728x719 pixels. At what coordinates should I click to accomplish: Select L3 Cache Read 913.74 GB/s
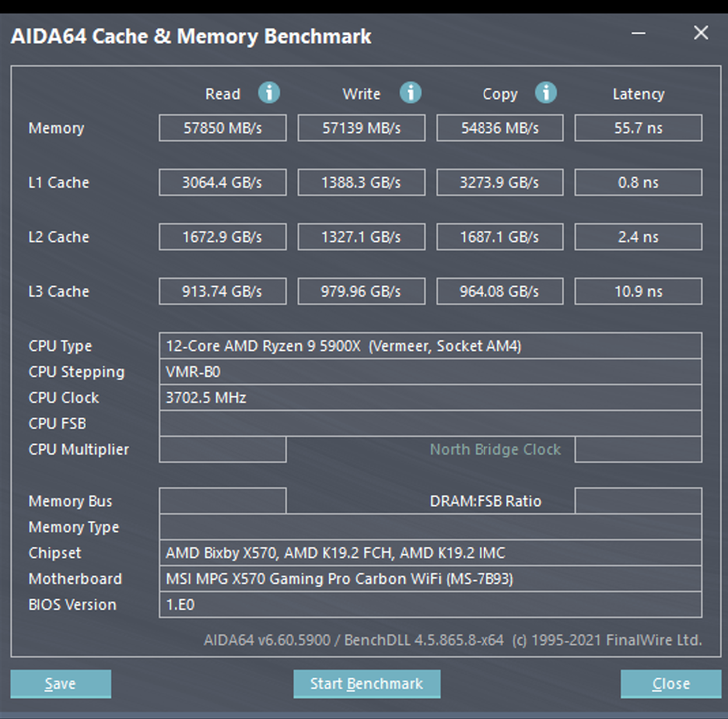click(x=222, y=291)
